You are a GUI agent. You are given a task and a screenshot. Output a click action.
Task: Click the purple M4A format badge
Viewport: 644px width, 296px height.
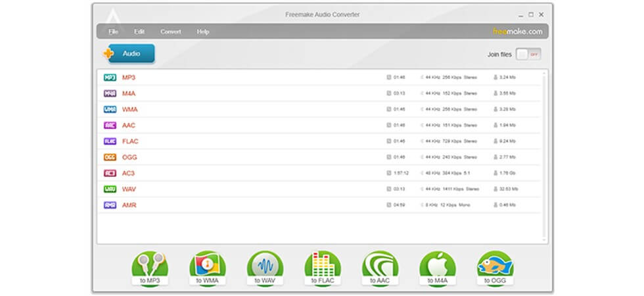110,93
